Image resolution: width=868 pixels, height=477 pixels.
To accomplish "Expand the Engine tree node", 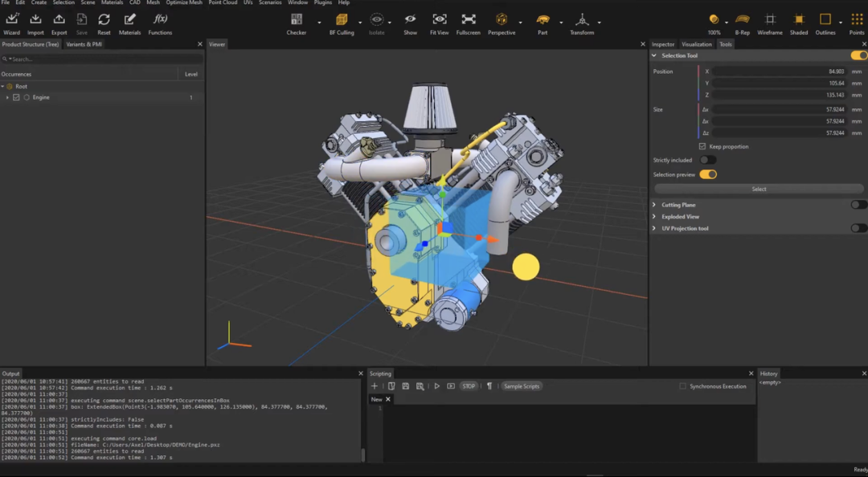I will coord(7,98).
